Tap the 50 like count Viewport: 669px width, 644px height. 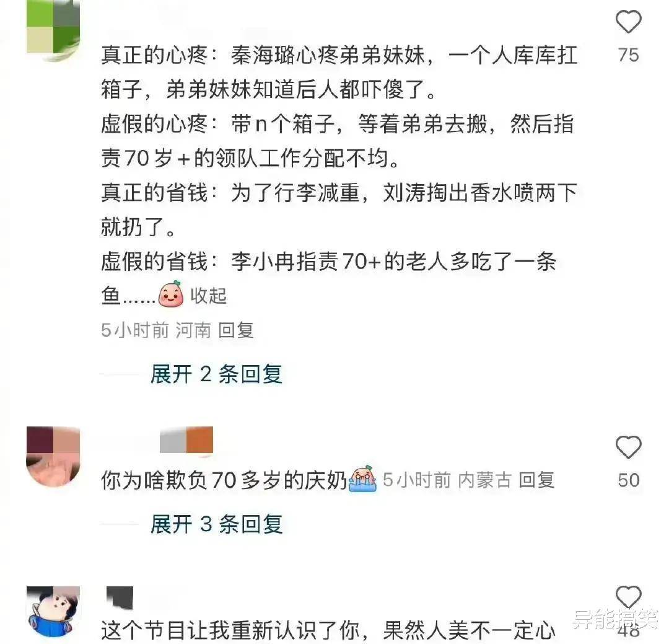click(629, 480)
